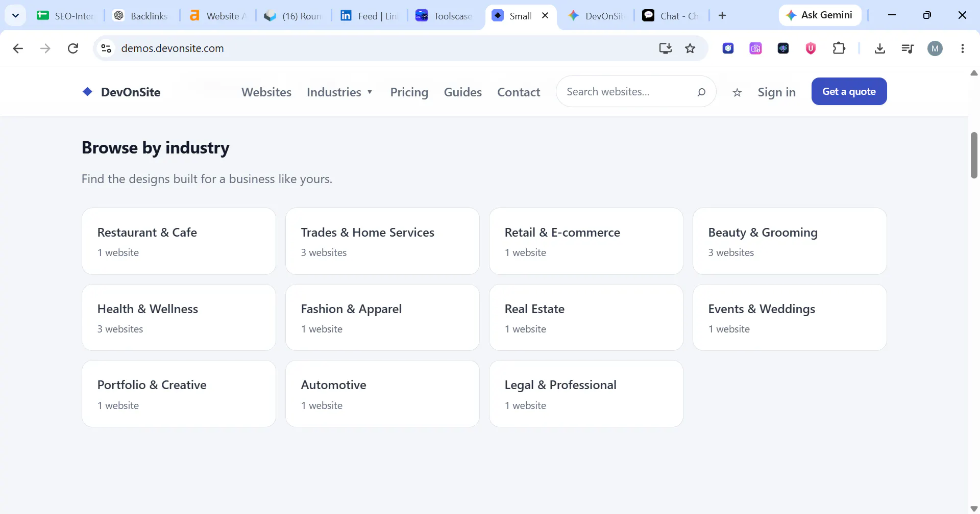The image size is (980, 514).
Task: Open the red shield extension icon
Action: [x=811, y=48]
